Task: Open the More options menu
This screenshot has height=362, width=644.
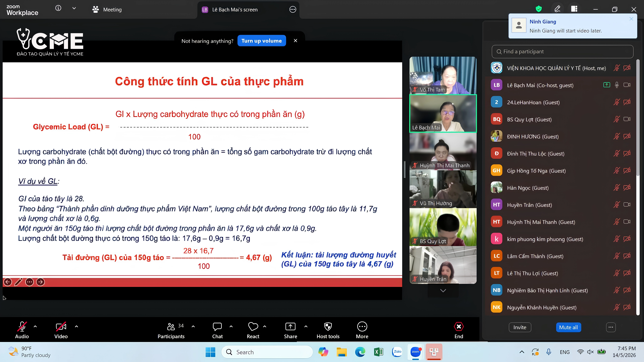Action: (362, 330)
